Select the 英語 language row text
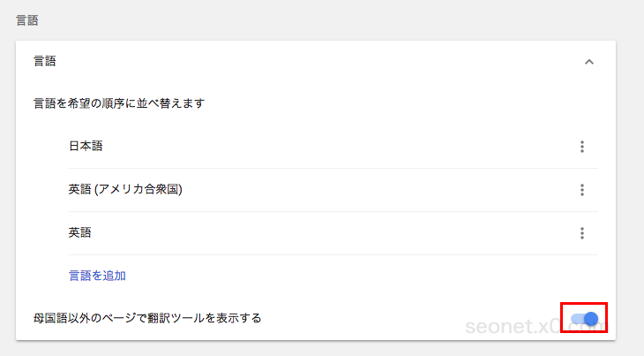Screen dimensions: 644x356 point(79,232)
